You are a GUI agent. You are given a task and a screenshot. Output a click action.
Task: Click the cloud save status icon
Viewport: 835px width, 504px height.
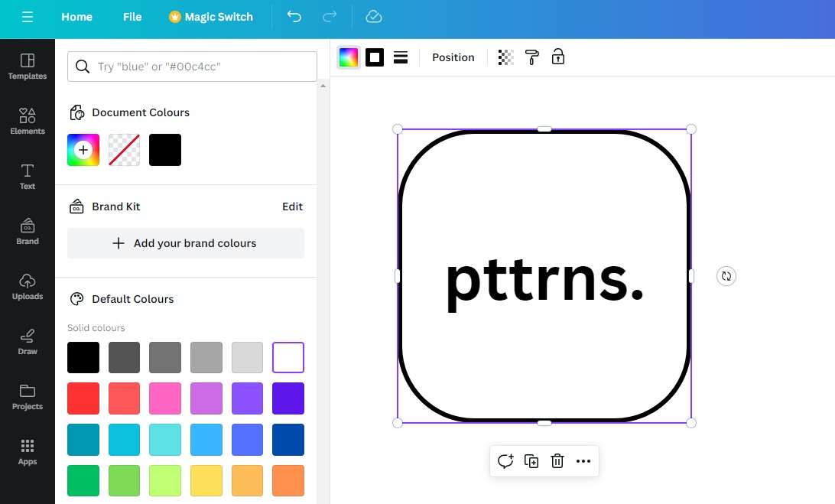[374, 17]
